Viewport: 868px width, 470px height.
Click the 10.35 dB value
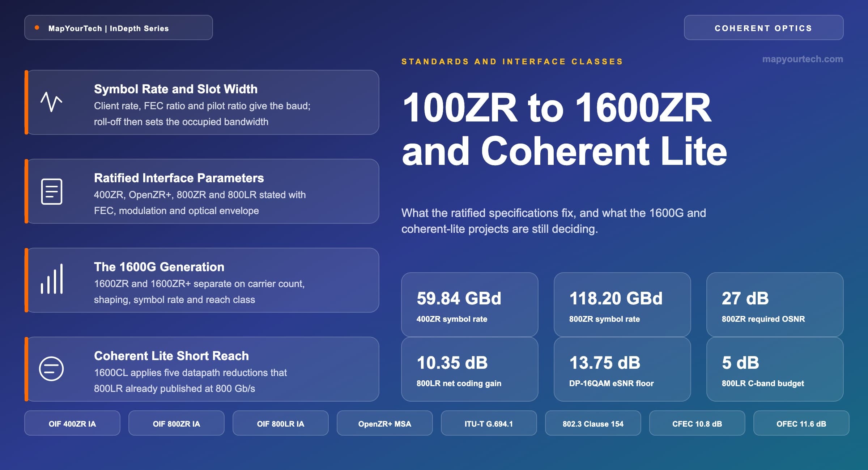pos(452,363)
